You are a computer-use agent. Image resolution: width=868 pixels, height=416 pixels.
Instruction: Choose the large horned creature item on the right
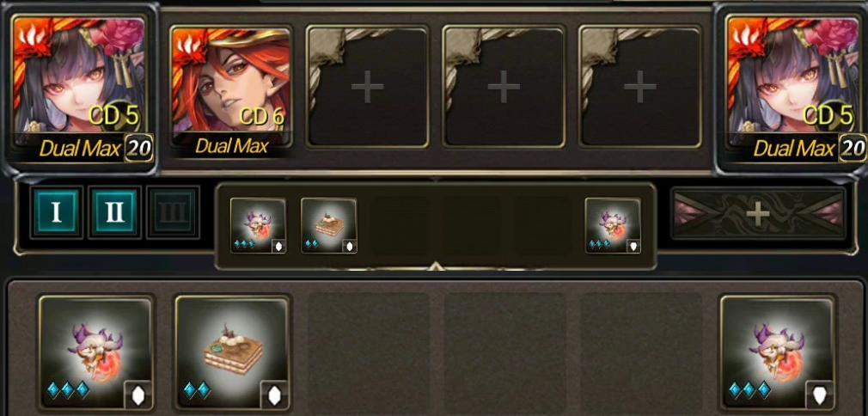[778, 352]
